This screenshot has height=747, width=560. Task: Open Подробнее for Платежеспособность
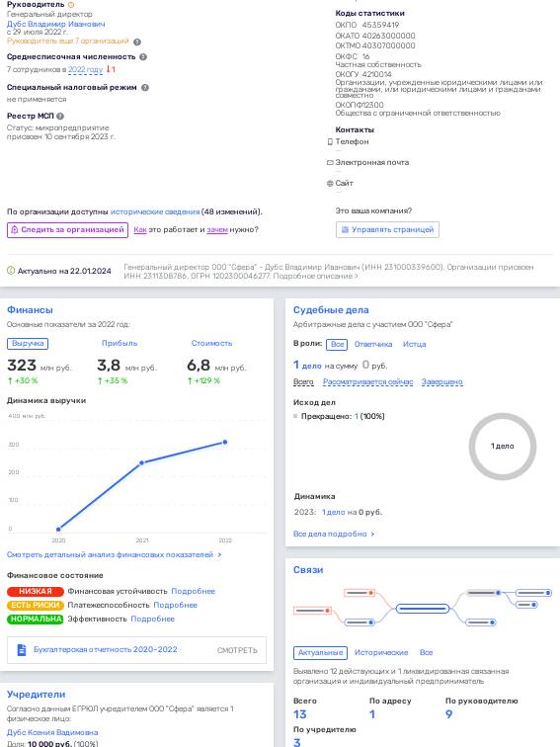175,605
